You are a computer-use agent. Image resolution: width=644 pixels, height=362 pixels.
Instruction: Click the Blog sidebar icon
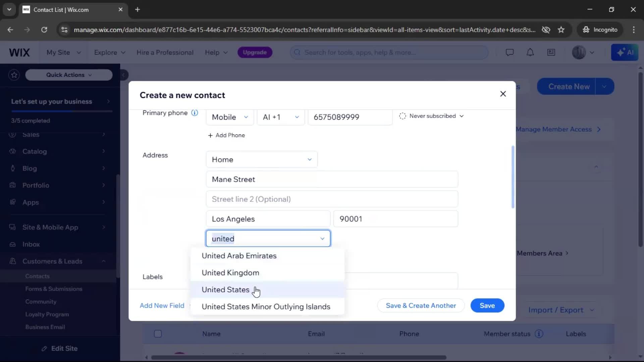click(13, 168)
